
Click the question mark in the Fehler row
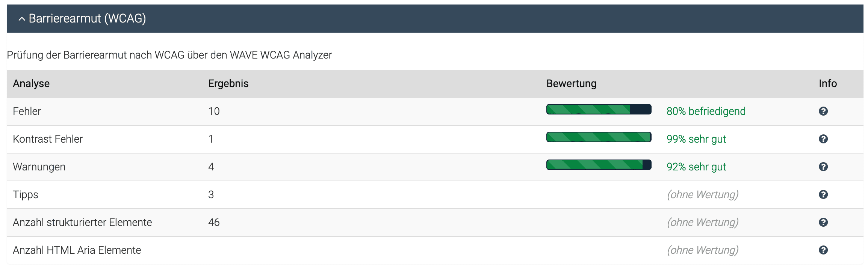pyautogui.click(x=823, y=111)
